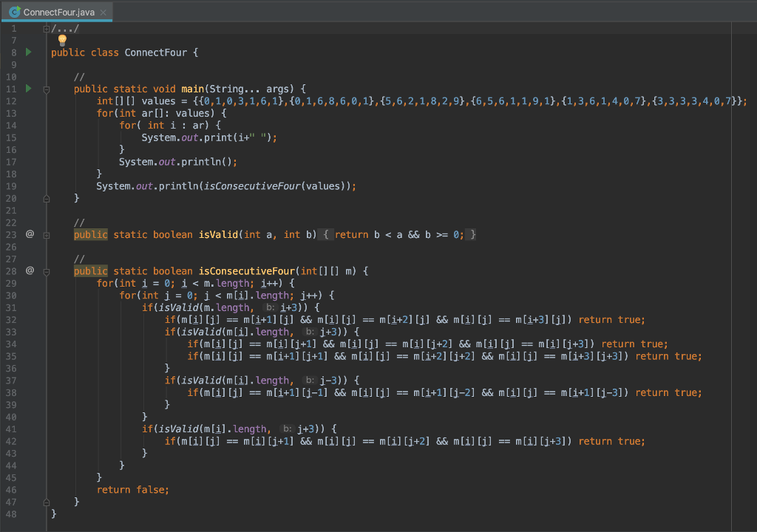Click line number 32 in the gutter
Image resolution: width=757 pixels, height=532 pixels.
[11, 320]
